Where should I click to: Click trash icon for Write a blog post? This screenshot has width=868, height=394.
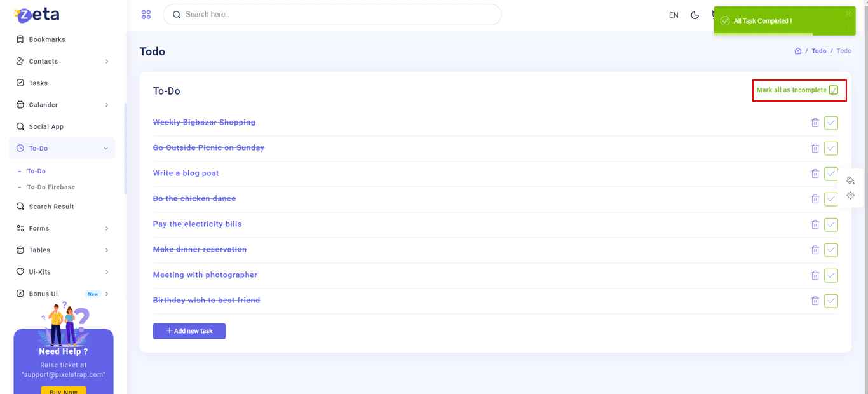coord(815,173)
